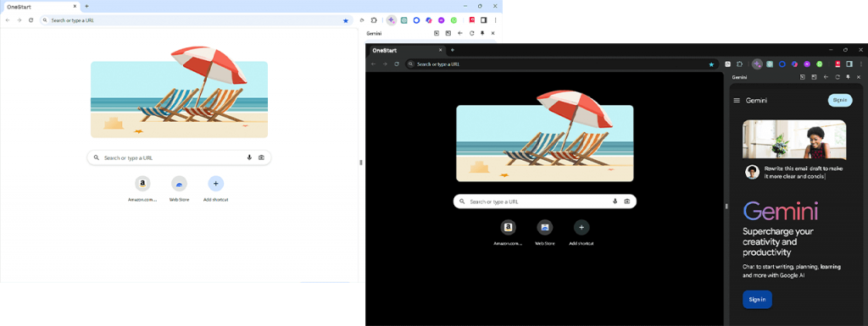The height and width of the screenshot is (326, 868).
Task: Use voice search microphone in light window search box
Action: pyautogui.click(x=250, y=157)
